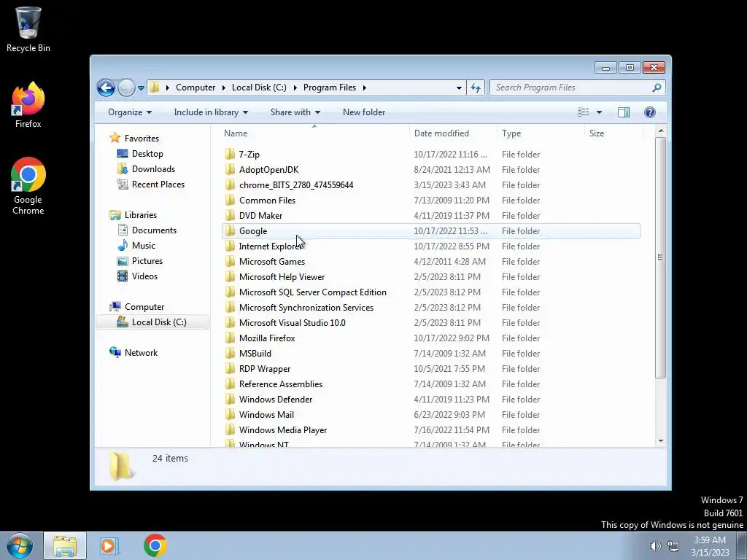Open Downloads in the navigation pane
This screenshot has height=560, width=747.
tap(153, 169)
